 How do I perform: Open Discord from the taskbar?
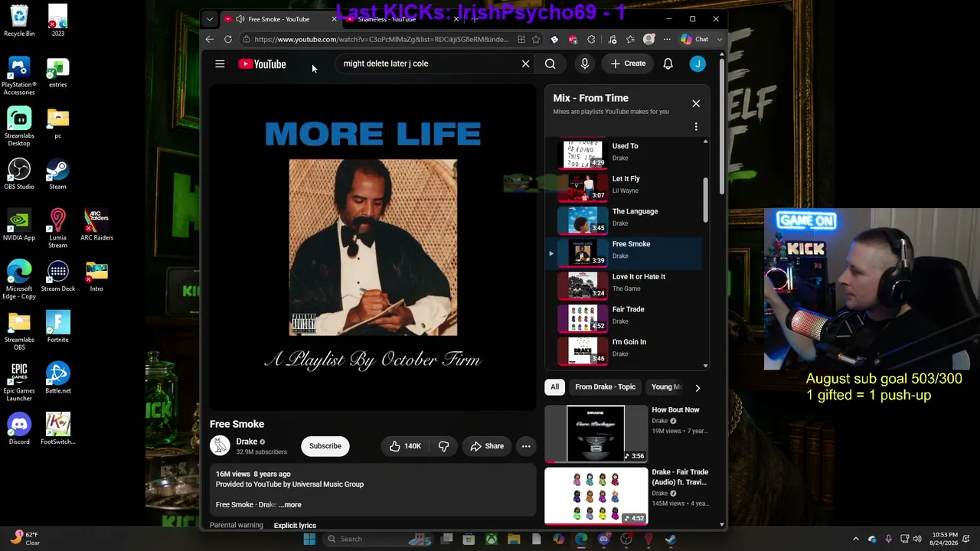tap(604, 539)
